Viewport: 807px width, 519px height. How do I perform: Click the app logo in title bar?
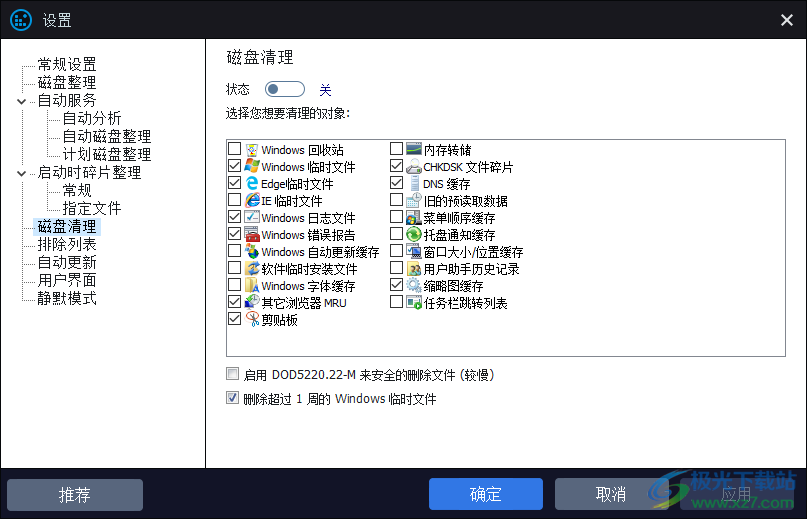(x=21, y=20)
